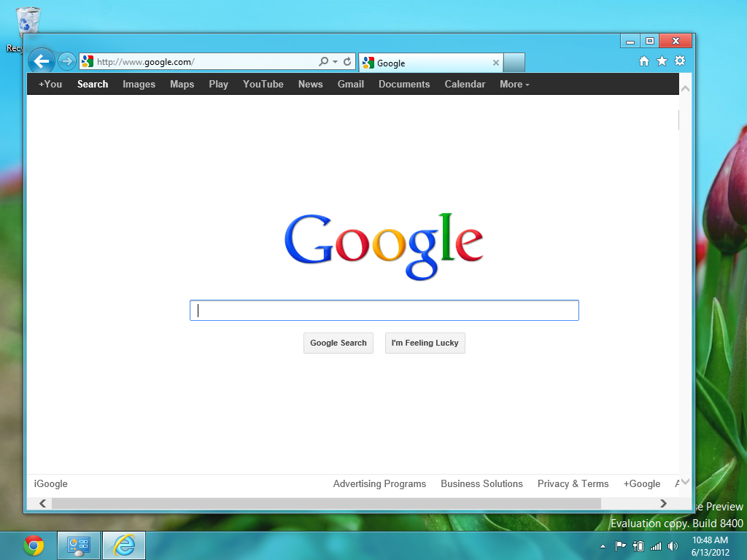Open the Tools gear icon
The image size is (747, 560).
(x=680, y=61)
